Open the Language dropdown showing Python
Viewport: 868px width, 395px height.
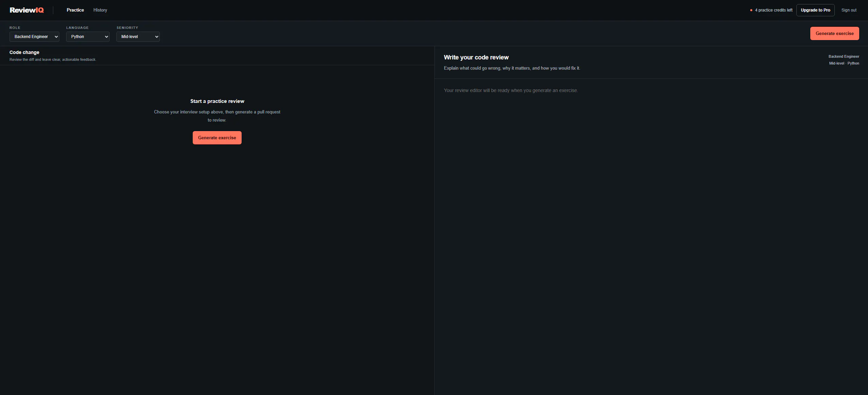tap(88, 37)
